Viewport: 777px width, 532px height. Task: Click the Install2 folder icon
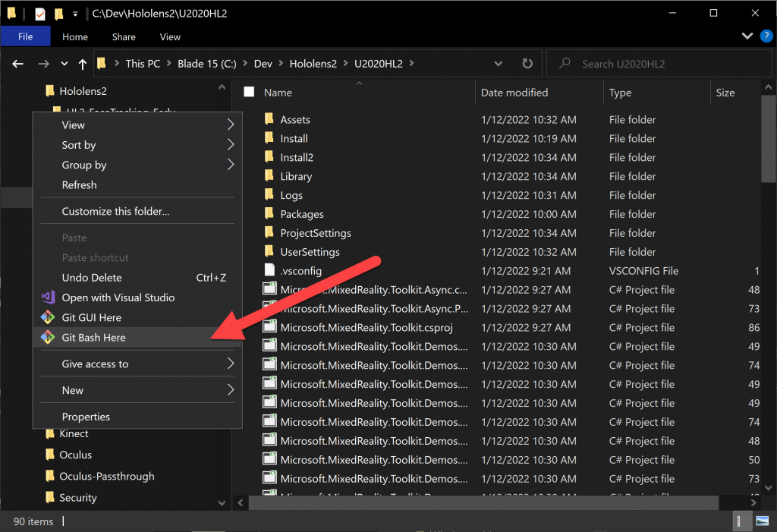pos(269,157)
